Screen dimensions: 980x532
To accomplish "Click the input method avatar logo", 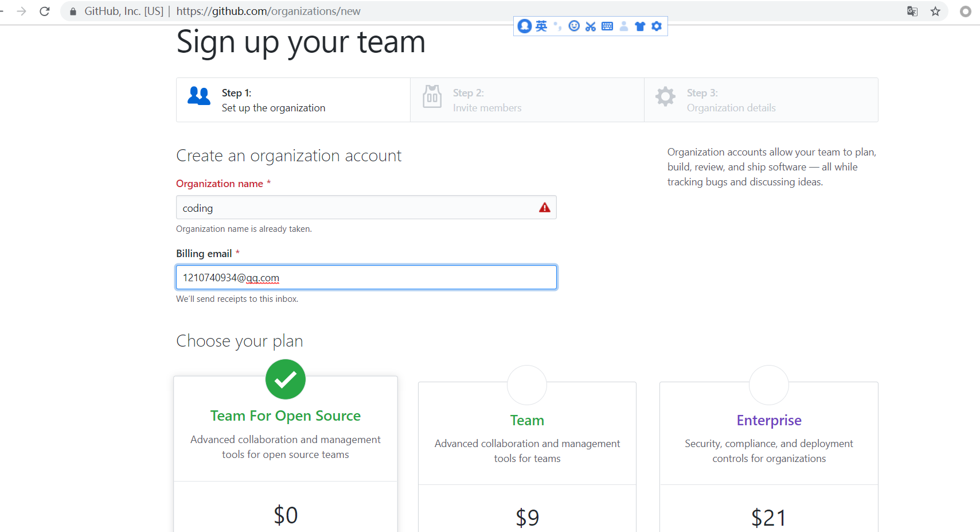I will coord(525,26).
